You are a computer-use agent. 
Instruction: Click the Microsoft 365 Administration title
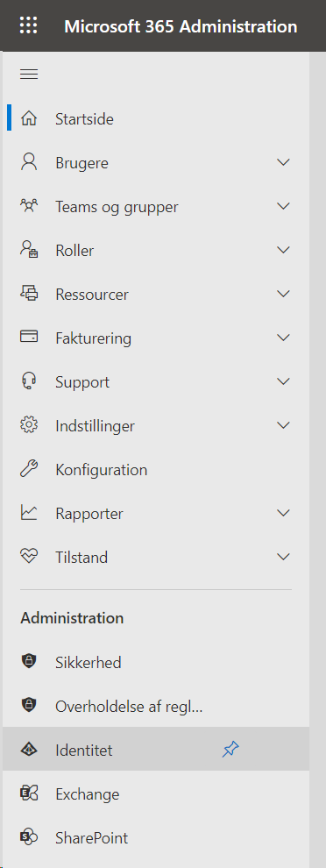(181, 26)
